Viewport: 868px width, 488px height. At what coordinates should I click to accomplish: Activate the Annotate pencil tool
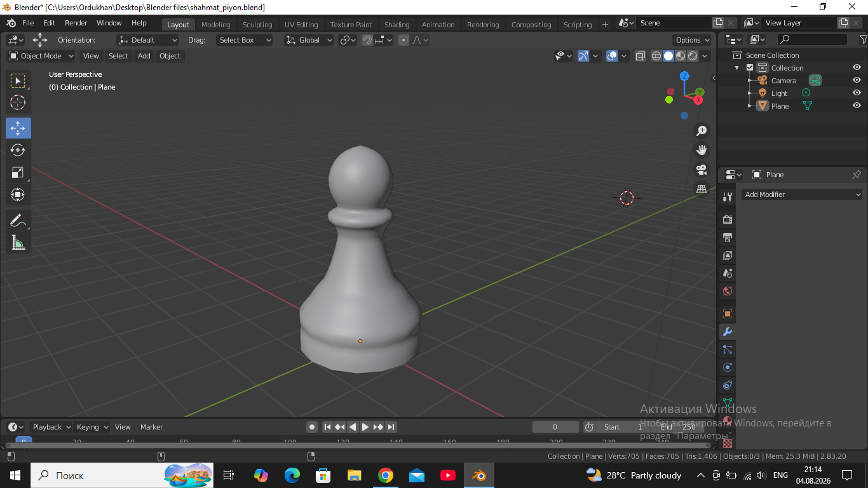click(x=18, y=220)
